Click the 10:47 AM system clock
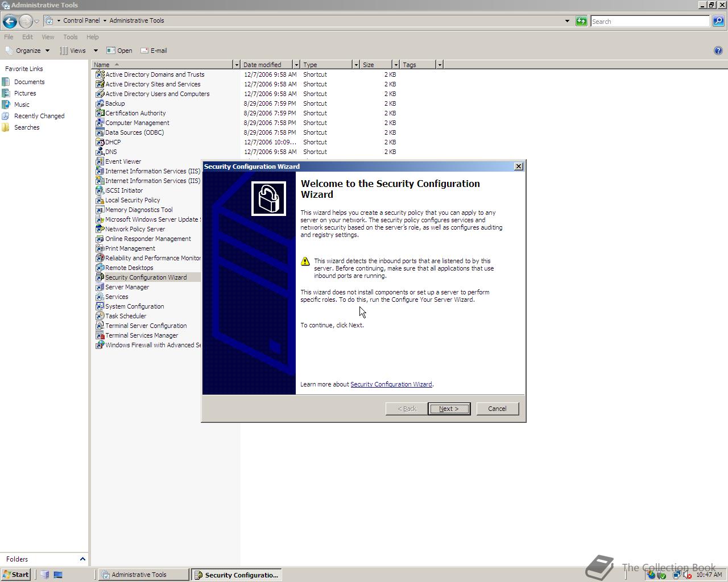The width and height of the screenshot is (728, 582). click(709, 575)
